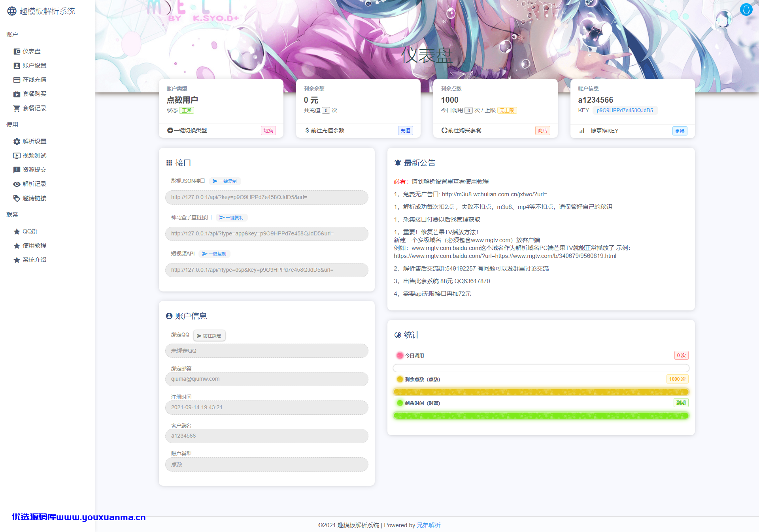The width and height of the screenshot is (759, 532).
Task: Click the 账户类型 field showing 点数
Action: click(x=267, y=464)
